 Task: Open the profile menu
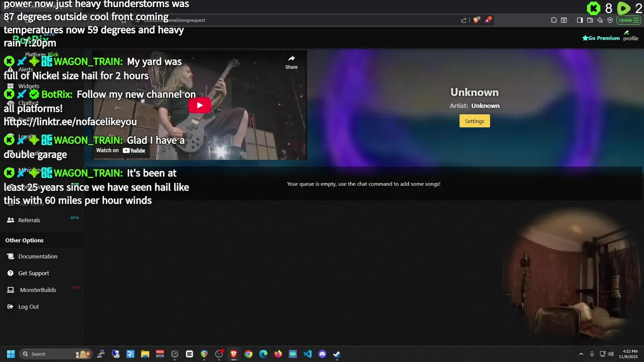630,36
